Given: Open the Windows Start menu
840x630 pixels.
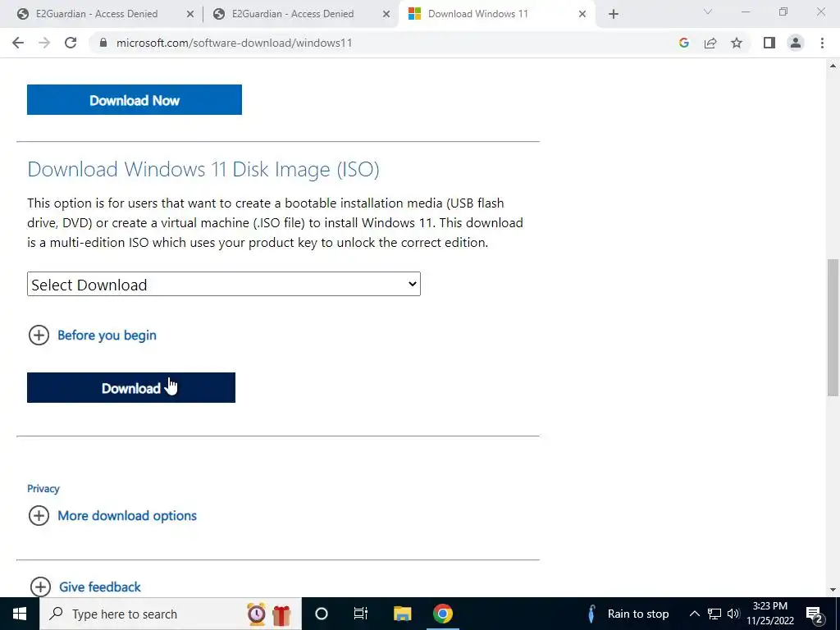Looking at the screenshot, I should [20, 614].
